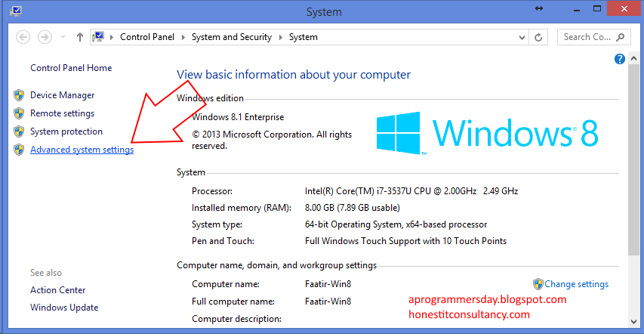Click the vertical scrollbar thumb
Screen dimensions: 644x334
tap(633, 159)
